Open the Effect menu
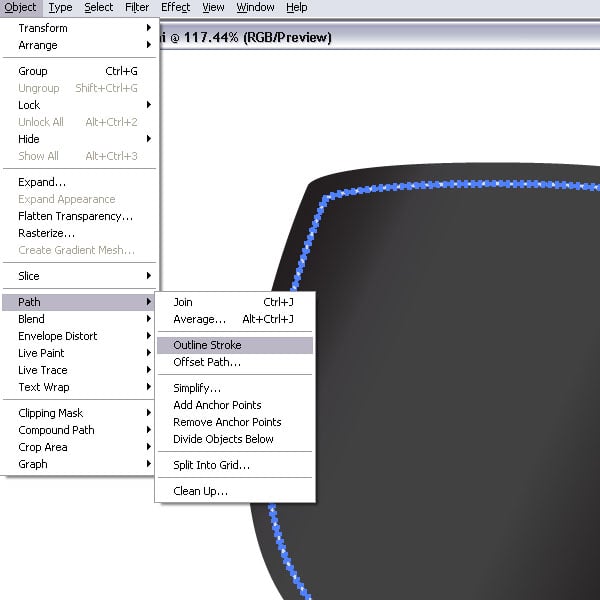Viewport: 600px width, 600px height. click(175, 7)
